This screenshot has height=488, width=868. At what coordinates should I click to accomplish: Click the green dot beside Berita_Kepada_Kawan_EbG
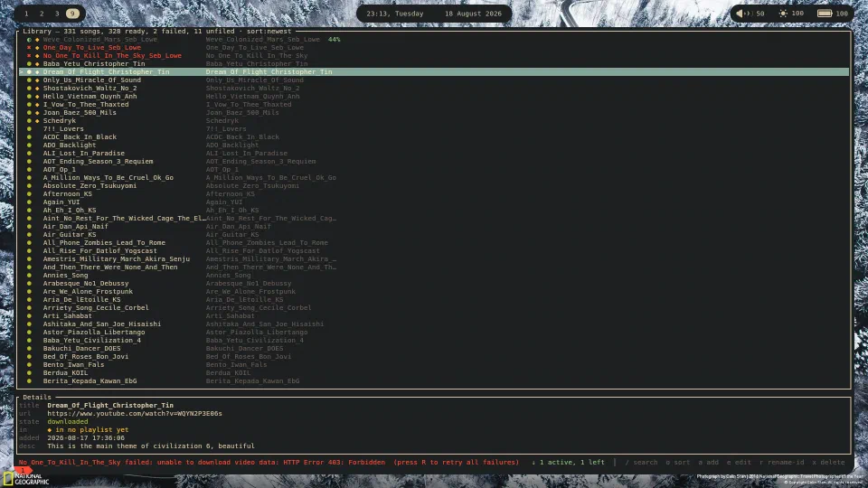click(29, 381)
